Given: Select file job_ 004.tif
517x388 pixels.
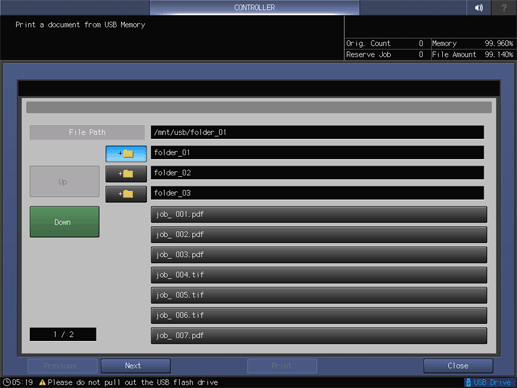Looking at the screenshot, I should click(x=319, y=275).
